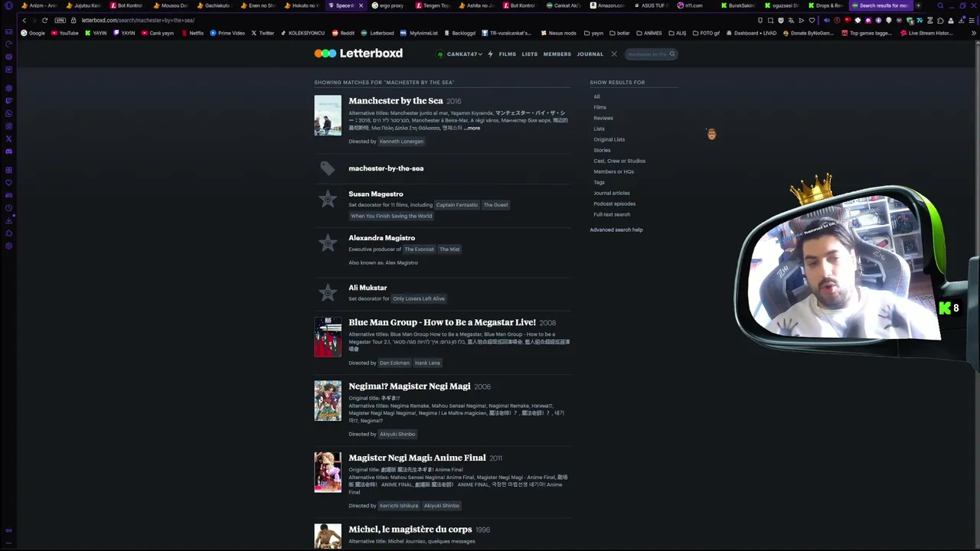The height and width of the screenshot is (551, 980).
Task: Open Instagram from the browser sidebar
Action: point(8,126)
